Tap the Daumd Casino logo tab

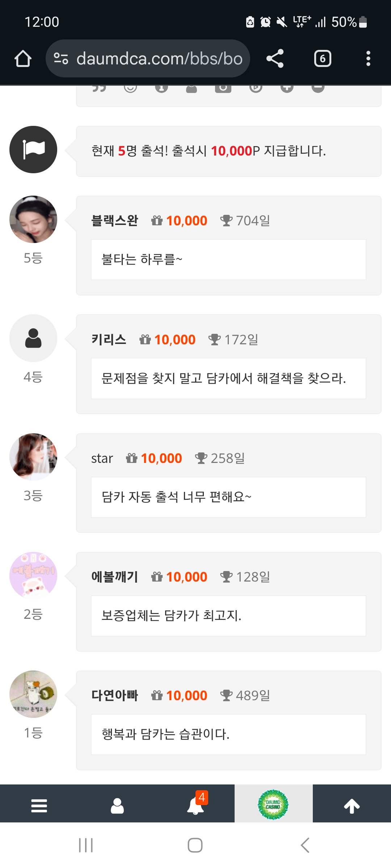[273, 805]
